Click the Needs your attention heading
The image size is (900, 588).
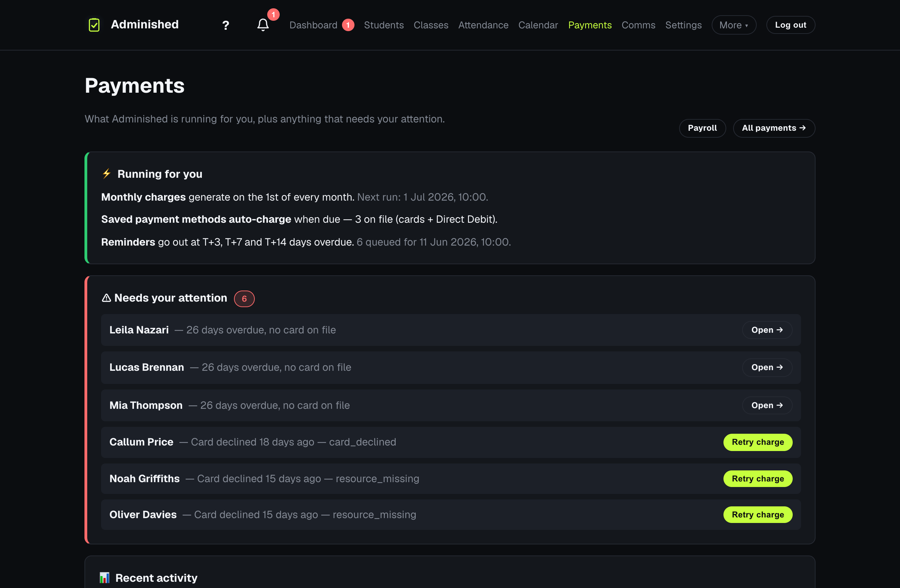tap(171, 298)
